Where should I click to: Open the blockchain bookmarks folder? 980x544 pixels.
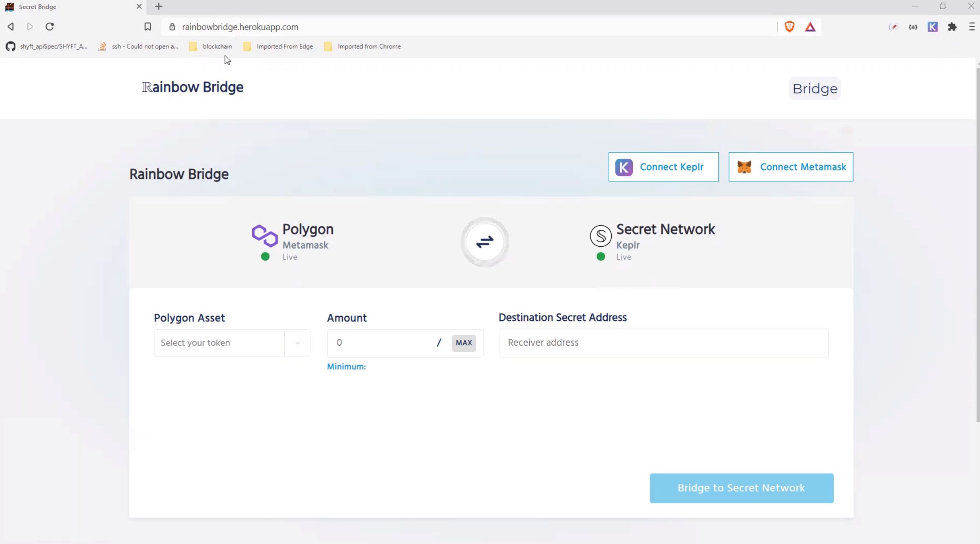pos(211,46)
